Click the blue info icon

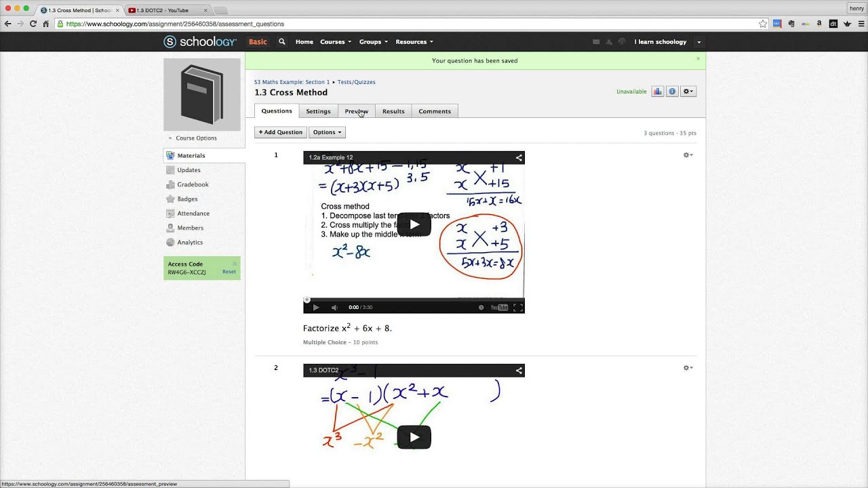[672, 91]
